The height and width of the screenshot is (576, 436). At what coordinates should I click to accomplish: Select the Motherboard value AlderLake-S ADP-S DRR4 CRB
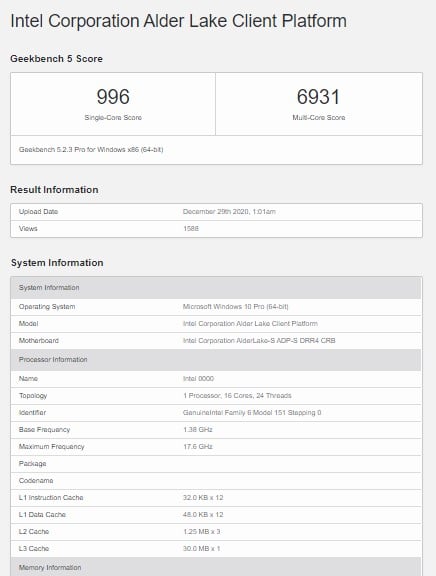[259, 341]
